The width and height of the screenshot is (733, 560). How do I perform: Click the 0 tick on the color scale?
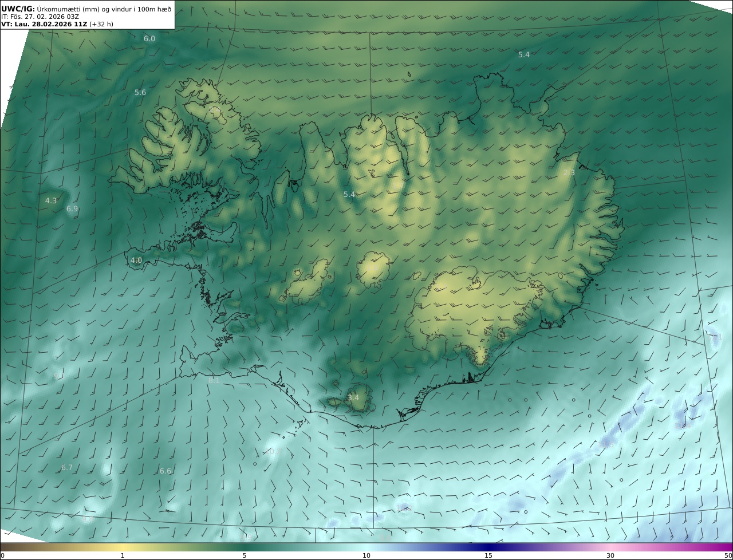click(x=2, y=555)
